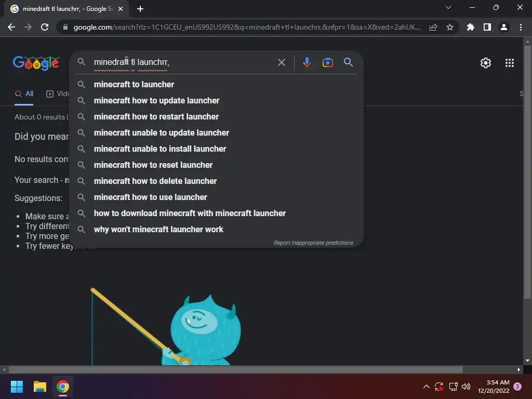Click the Chrome taskbar icon

tap(63, 387)
